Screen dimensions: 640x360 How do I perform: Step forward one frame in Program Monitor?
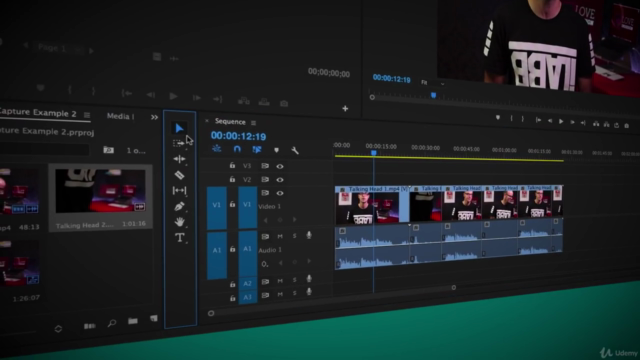[572, 122]
